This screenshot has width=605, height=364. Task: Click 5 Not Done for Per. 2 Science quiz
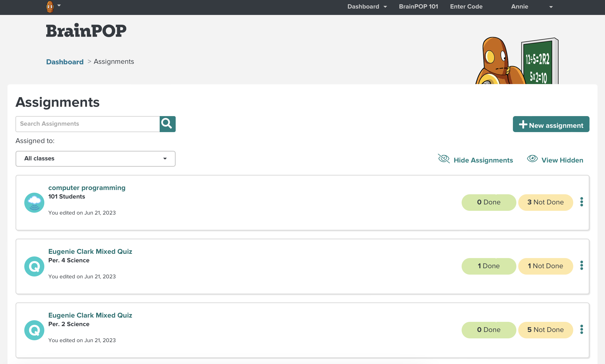coord(546,330)
